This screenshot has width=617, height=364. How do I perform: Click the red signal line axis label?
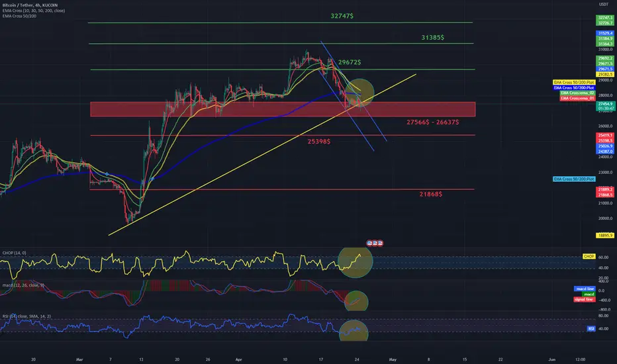point(585,299)
